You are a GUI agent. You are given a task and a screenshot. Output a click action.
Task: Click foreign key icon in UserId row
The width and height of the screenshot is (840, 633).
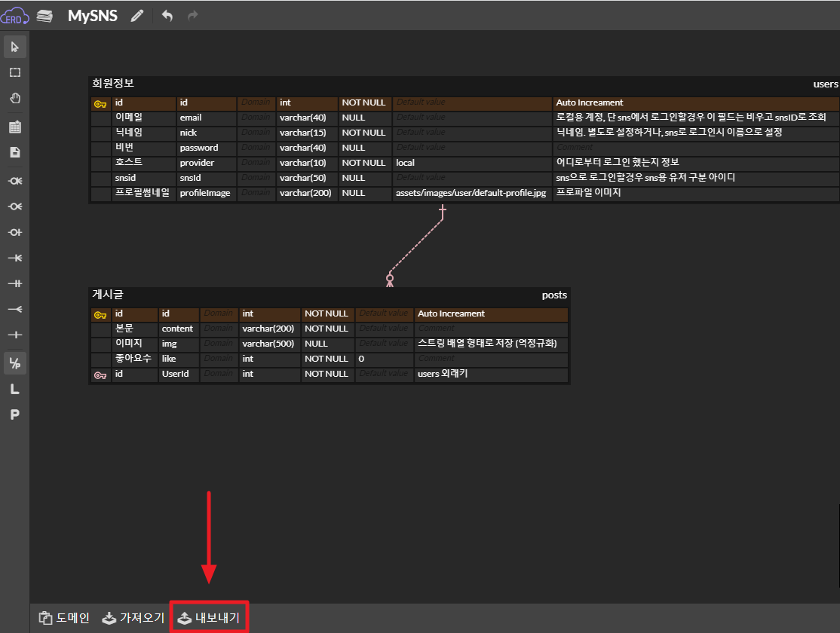pos(100,375)
